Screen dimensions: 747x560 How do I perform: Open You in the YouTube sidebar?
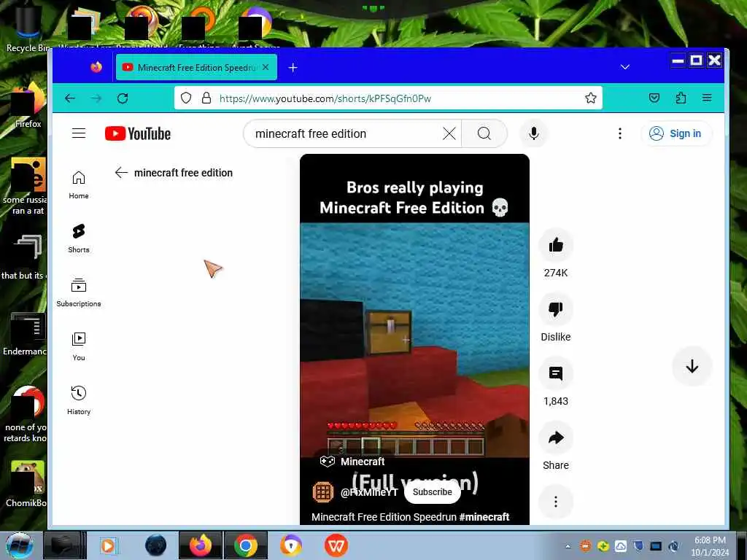point(79,346)
